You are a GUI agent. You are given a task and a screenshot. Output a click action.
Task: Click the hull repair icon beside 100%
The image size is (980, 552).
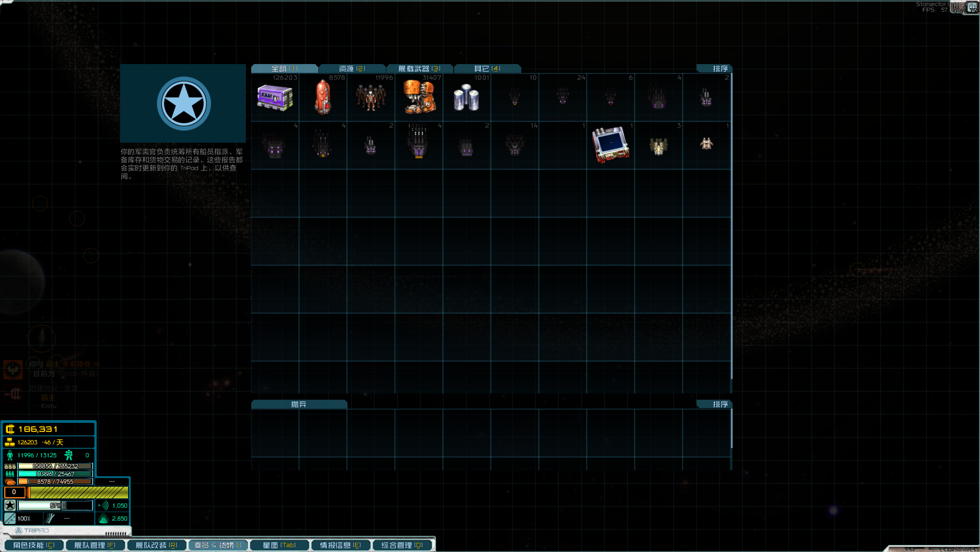pyautogui.click(x=10, y=519)
